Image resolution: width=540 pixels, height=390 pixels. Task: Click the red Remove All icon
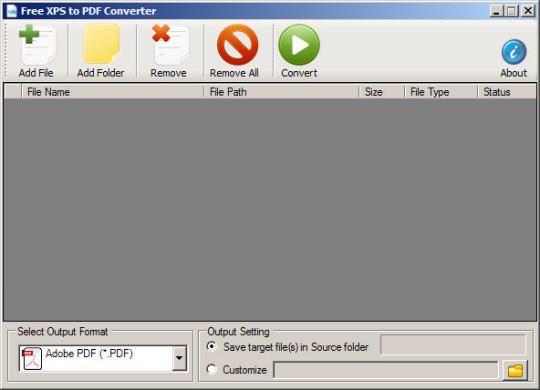pos(237,45)
